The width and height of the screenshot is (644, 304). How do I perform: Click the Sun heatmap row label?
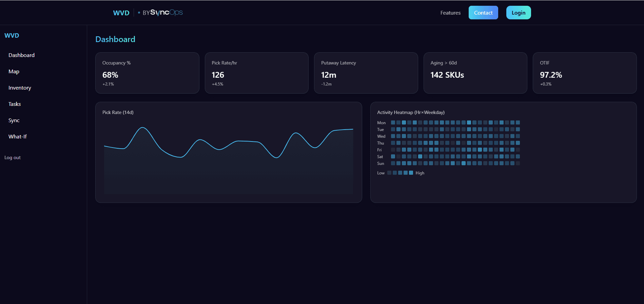(380, 164)
